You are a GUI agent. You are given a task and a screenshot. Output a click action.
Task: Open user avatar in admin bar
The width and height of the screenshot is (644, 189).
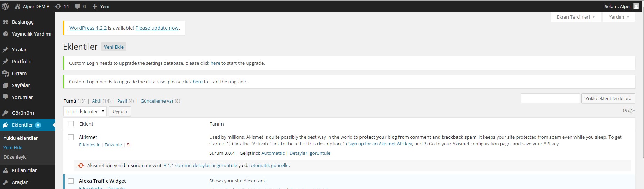tap(636, 6)
